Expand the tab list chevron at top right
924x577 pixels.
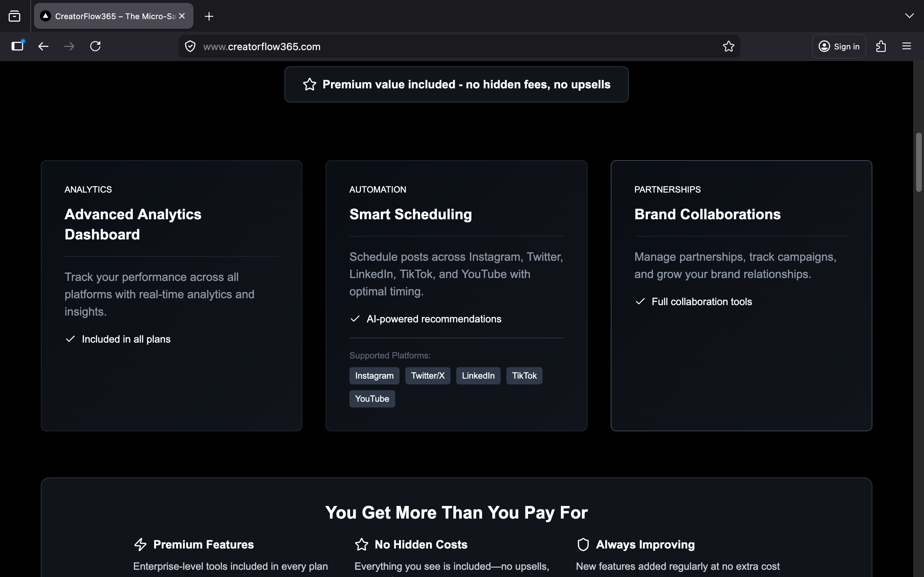tap(910, 16)
